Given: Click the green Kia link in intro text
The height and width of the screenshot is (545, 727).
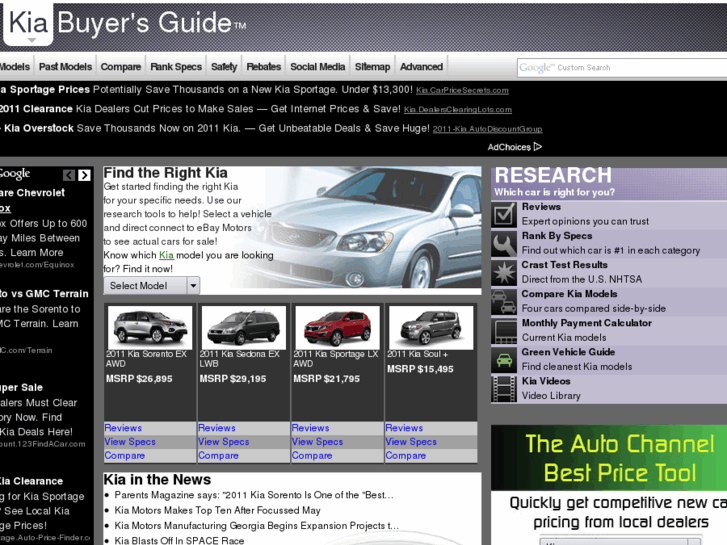Looking at the screenshot, I should (x=166, y=255).
